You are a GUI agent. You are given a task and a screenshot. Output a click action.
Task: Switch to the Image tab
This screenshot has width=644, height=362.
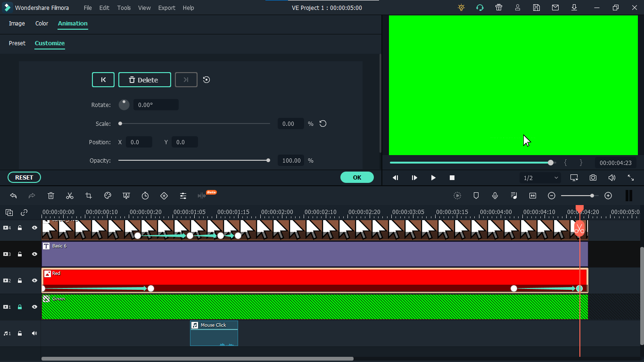click(17, 23)
